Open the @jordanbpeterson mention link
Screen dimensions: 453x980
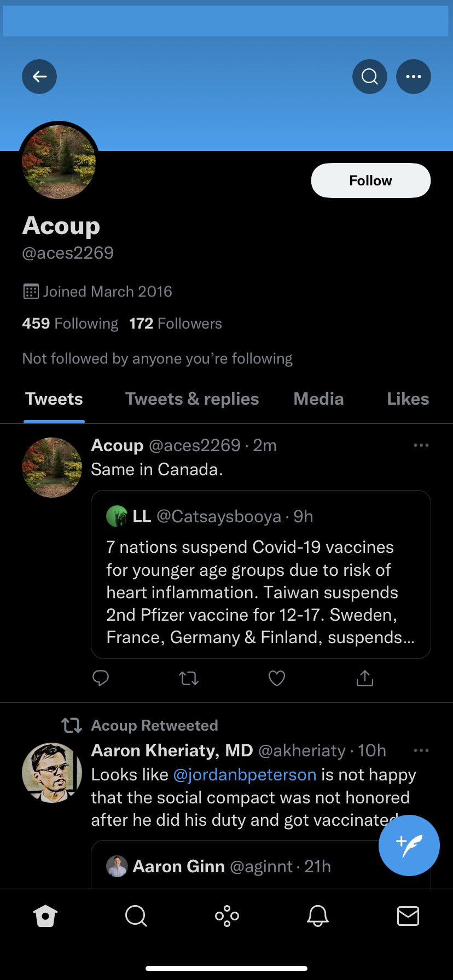click(x=245, y=775)
